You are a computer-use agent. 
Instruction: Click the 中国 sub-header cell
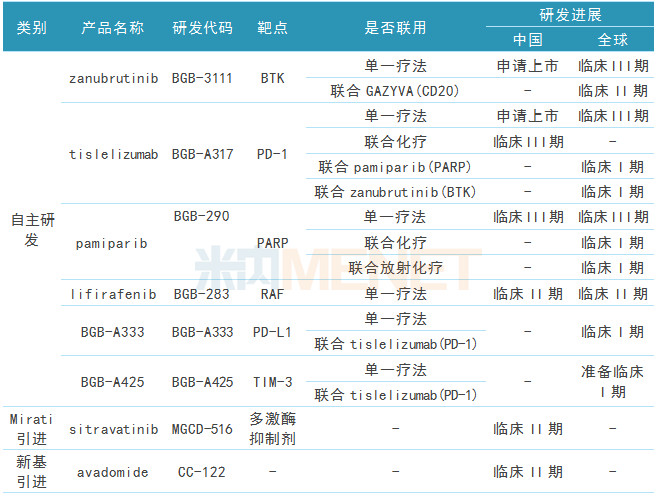[527, 40]
